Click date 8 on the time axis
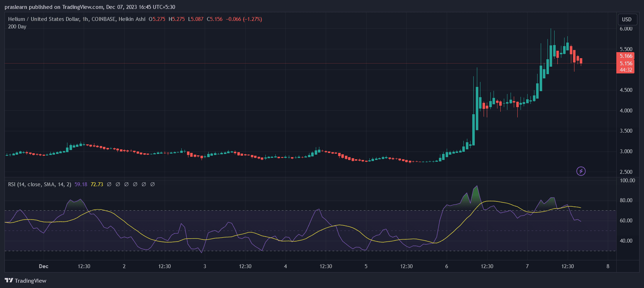 click(x=608, y=266)
